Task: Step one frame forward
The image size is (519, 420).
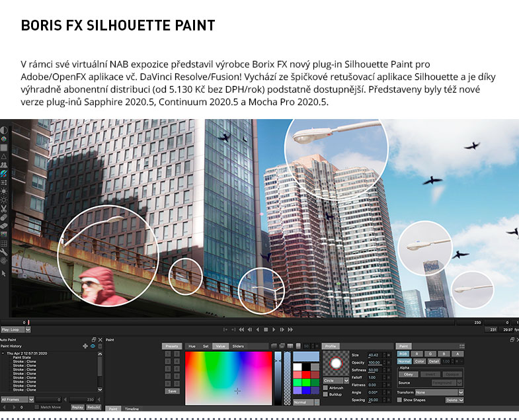Action: [x=282, y=329]
